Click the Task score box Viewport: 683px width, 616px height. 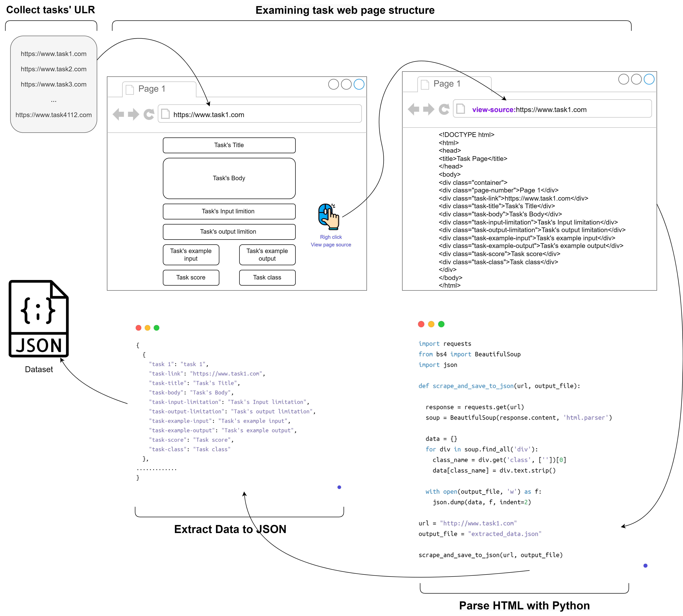[191, 278]
